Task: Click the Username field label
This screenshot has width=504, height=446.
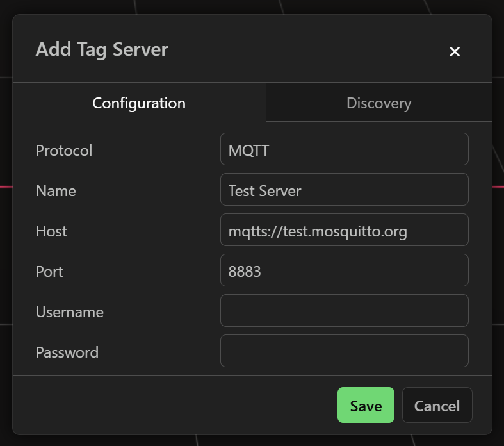Action: tap(69, 312)
